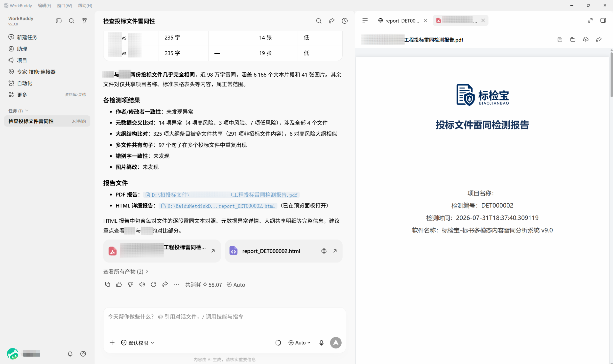This screenshot has width=613, height=364.
Task: Share this response via arrow icon
Action: coord(165,284)
